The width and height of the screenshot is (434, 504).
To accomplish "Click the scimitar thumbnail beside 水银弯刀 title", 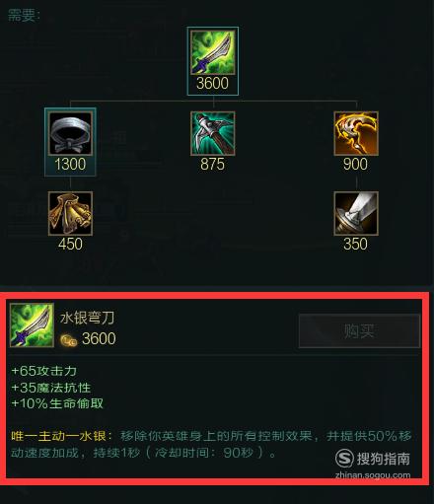I will pos(32,325).
